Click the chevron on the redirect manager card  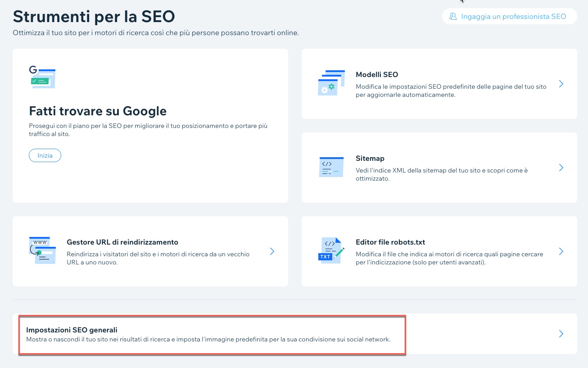(272, 251)
